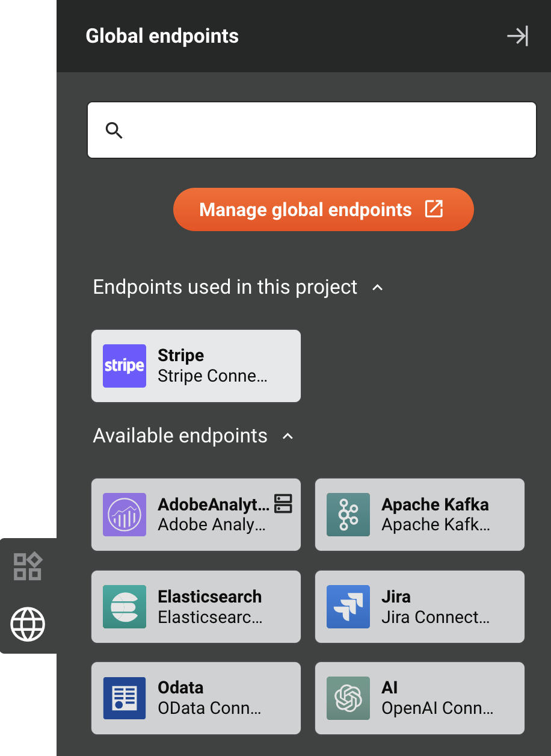Select the Stripe Connector card
This screenshot has width=551, height=756.
[195, 366]
